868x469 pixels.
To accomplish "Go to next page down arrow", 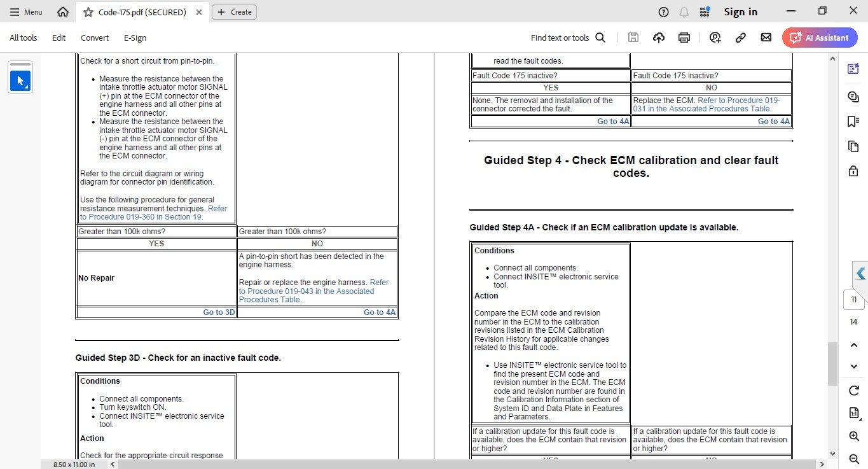I will point(854,367).
